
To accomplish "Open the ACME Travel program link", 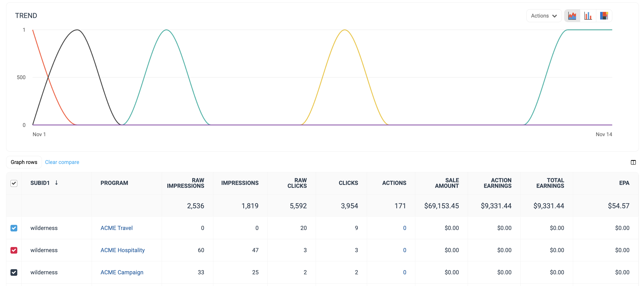I will tap(116, 228).
